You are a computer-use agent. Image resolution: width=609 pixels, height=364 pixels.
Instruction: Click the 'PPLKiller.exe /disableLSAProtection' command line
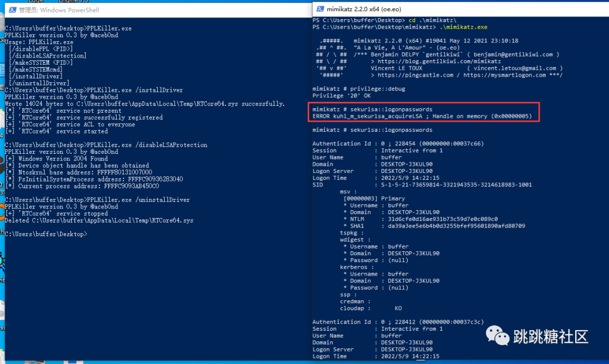(x=106, y=145)
